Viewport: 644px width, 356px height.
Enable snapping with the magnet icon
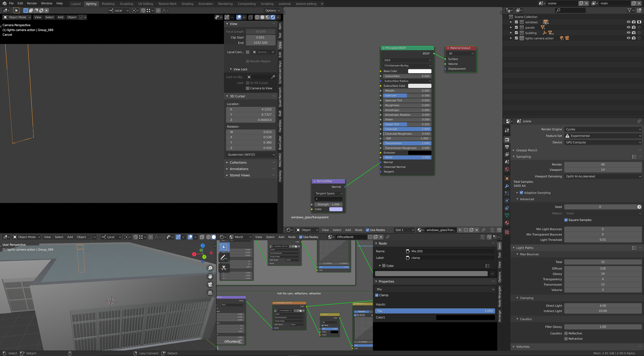click(x=143, y=10)
